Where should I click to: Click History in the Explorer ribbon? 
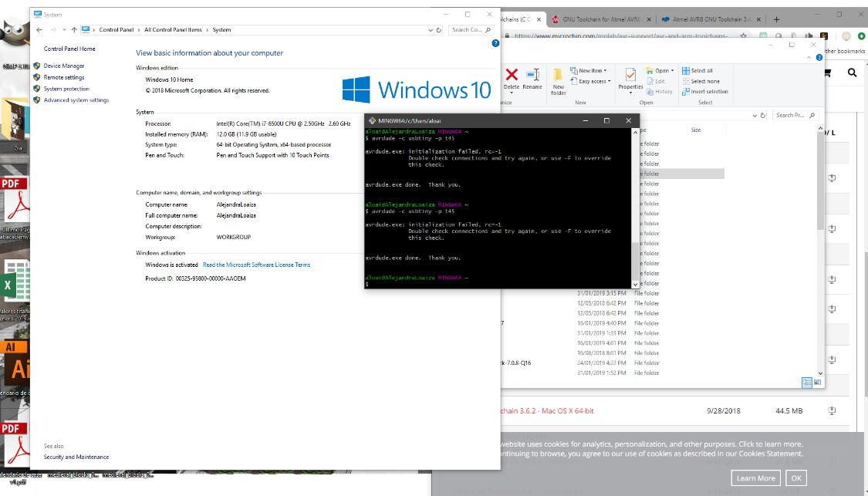(x=660, y=92)
